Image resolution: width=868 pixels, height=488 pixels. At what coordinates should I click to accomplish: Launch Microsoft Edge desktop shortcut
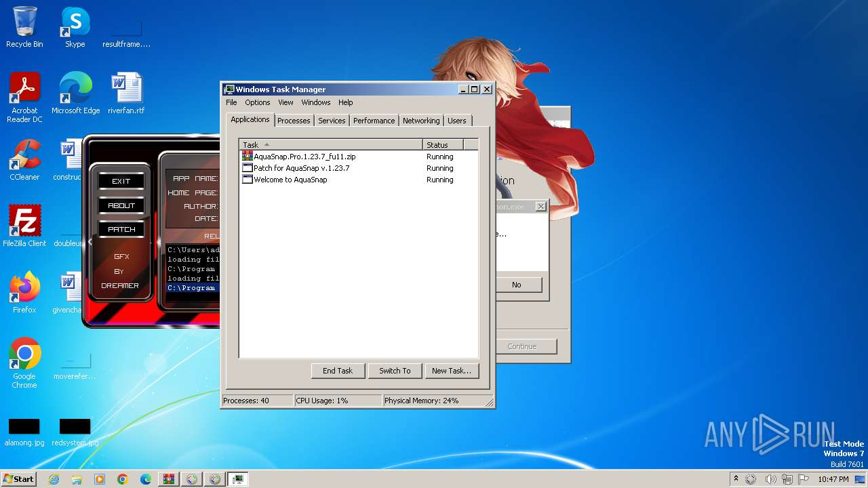point(75,94)
